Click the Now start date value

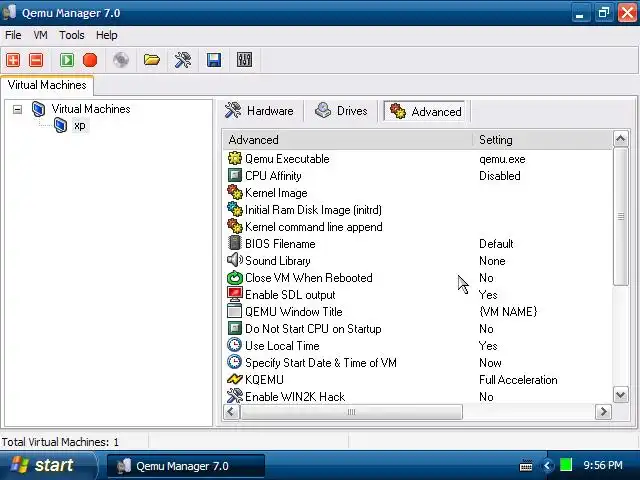(x=490, y=363)
